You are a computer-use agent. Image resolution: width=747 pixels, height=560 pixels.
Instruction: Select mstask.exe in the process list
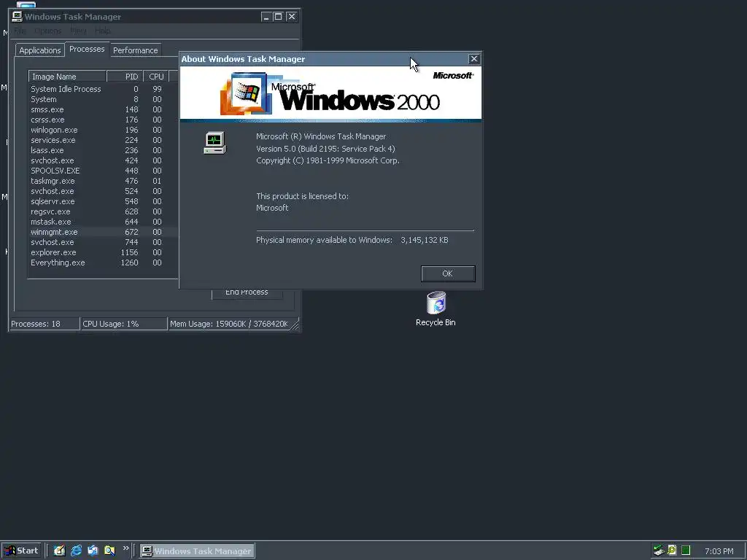tap(103, 222)
